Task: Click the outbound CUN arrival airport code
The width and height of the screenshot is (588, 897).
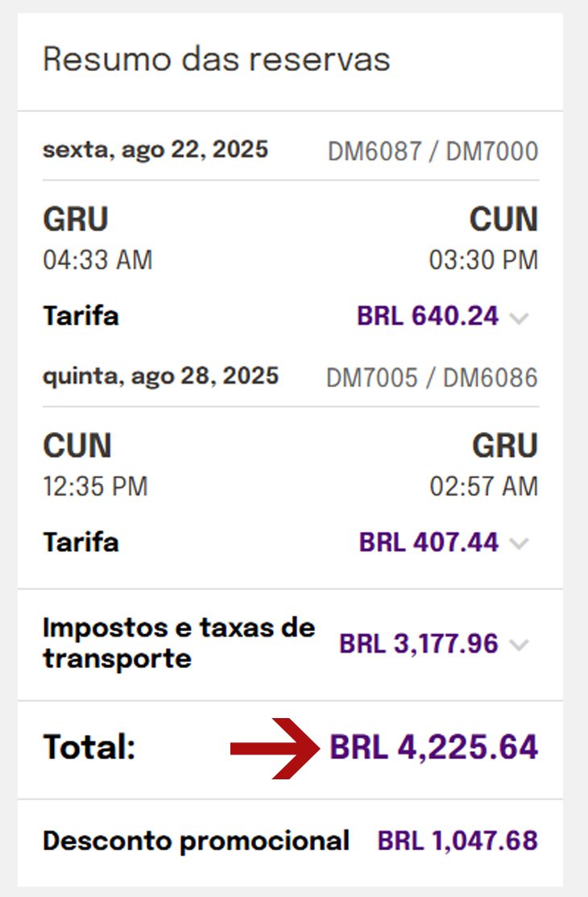Action: click(x=504, y=219)
